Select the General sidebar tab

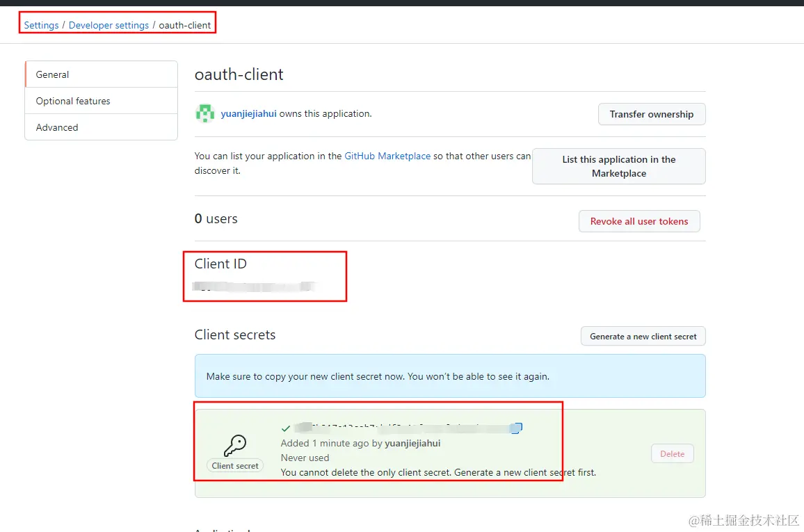(101, 74)
